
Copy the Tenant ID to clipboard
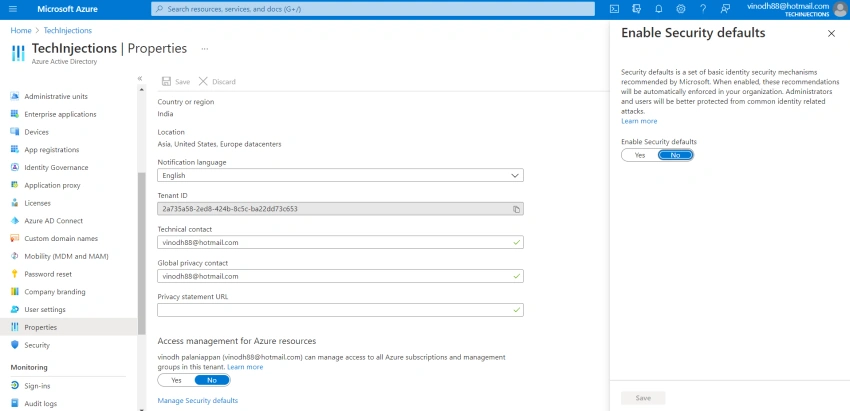point(516,209)
